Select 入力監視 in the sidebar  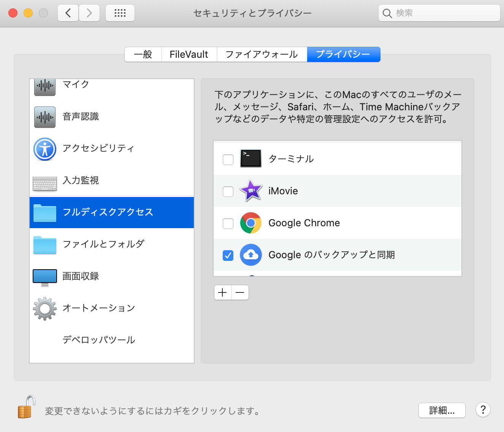click(x=112, y=181)
